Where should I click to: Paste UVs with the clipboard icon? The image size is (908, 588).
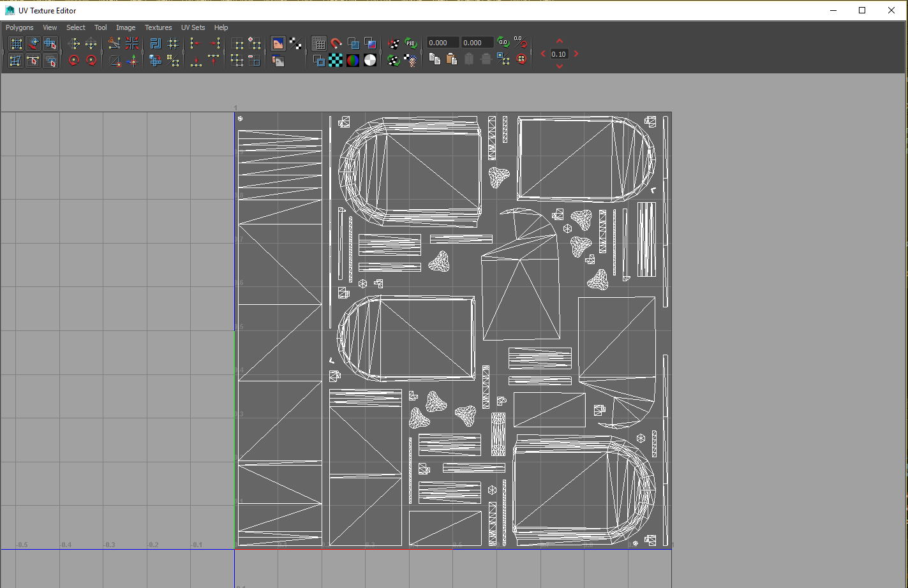click(x=452, y=59)
